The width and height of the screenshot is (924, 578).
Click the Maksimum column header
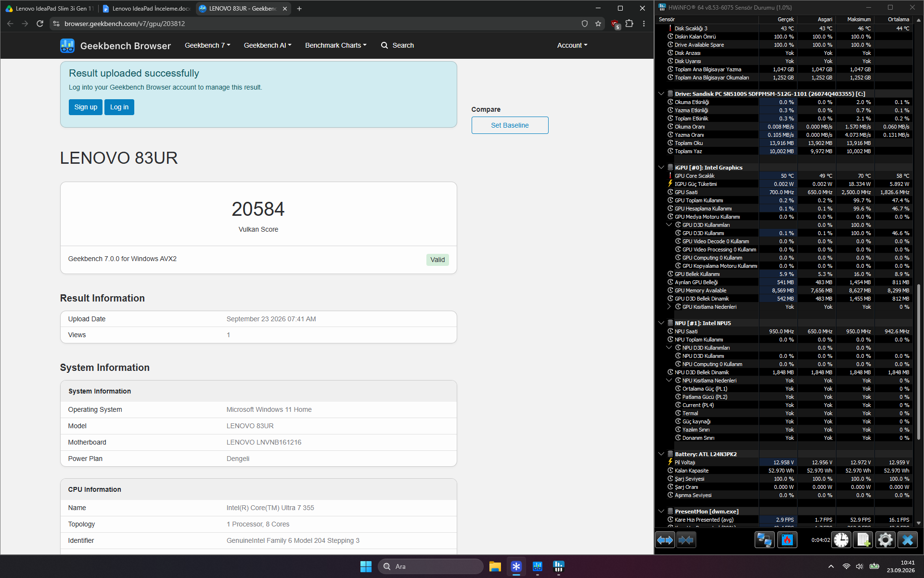[x=855, y=19]
